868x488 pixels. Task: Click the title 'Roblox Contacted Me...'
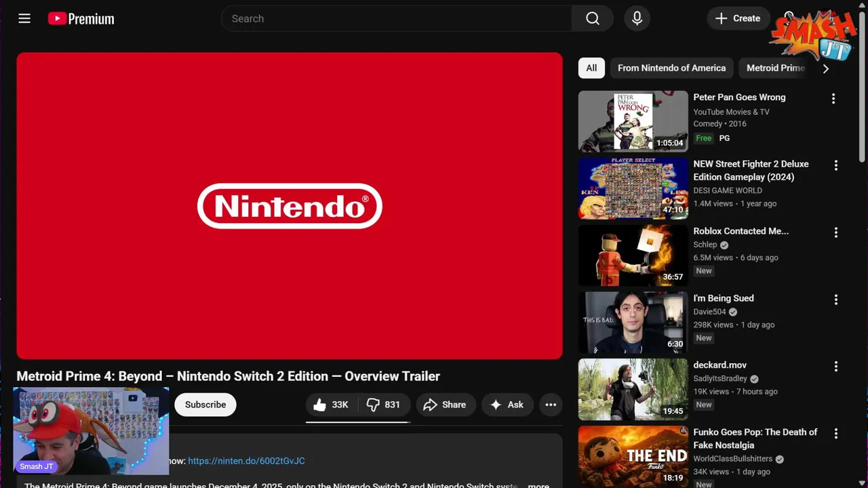(741, 231)
